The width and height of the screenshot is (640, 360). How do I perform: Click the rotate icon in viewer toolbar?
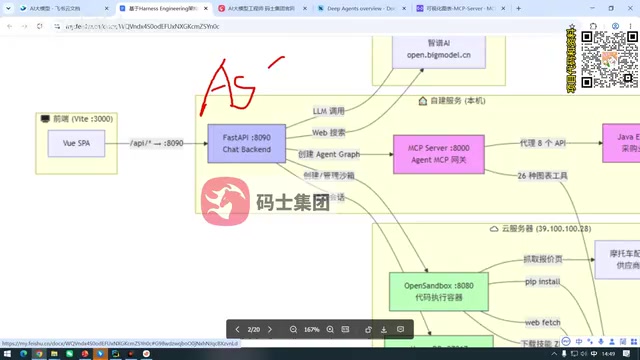coord(368,329)
